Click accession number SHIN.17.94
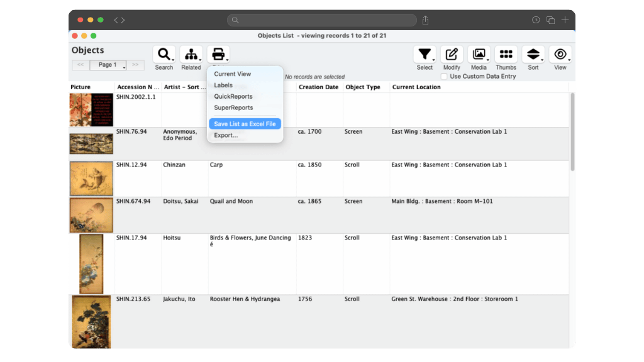The width and height of the screenshot is (644, 362). [x=131, y=238]
